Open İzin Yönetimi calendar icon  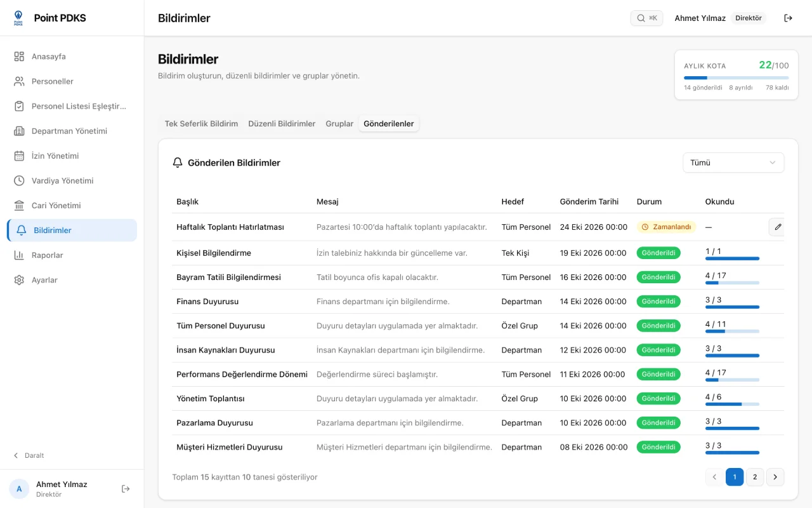point(19,156)
